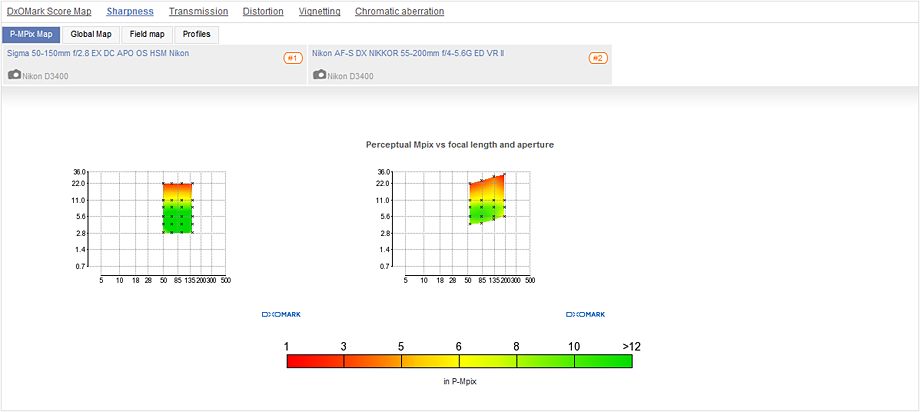Click the light green 8-10 legend segment

click(545, 361)
